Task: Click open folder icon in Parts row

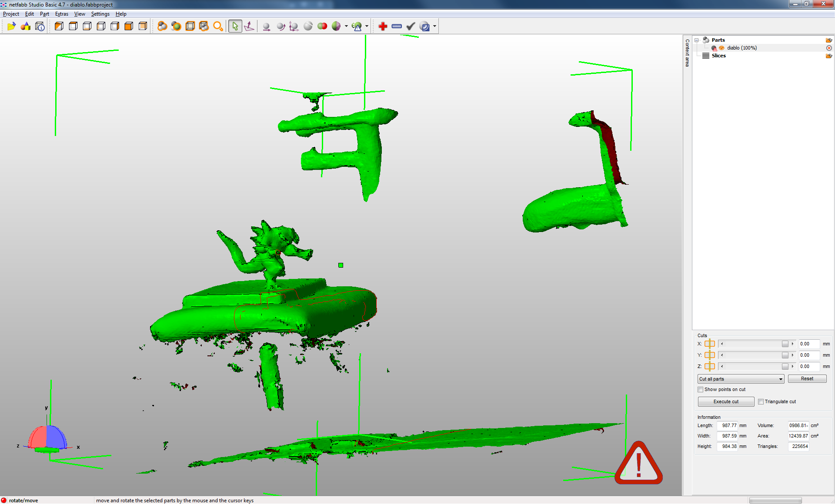Action: pos(829,40)
